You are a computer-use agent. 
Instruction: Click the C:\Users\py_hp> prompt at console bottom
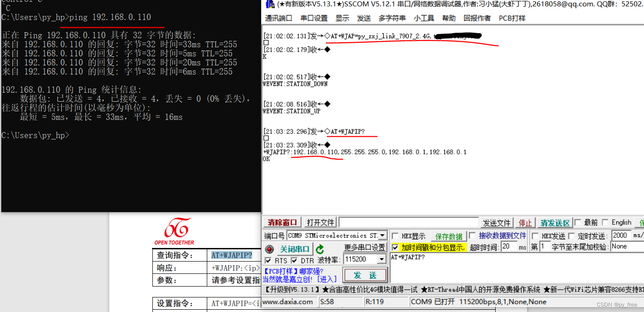pyautogui.click(x=35, y=135)
